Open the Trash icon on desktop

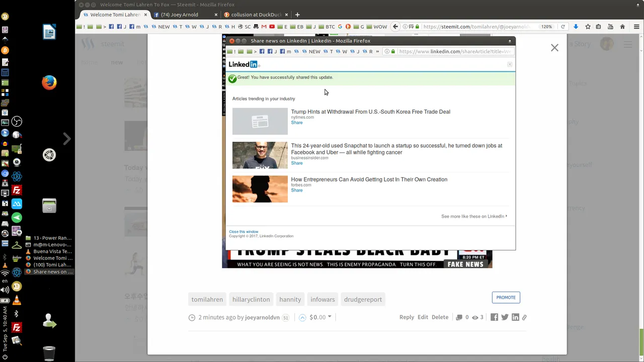(x=49, y=353)
